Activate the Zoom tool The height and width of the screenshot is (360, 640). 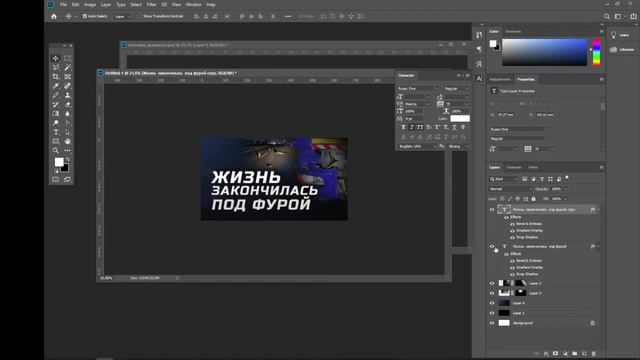56,151
